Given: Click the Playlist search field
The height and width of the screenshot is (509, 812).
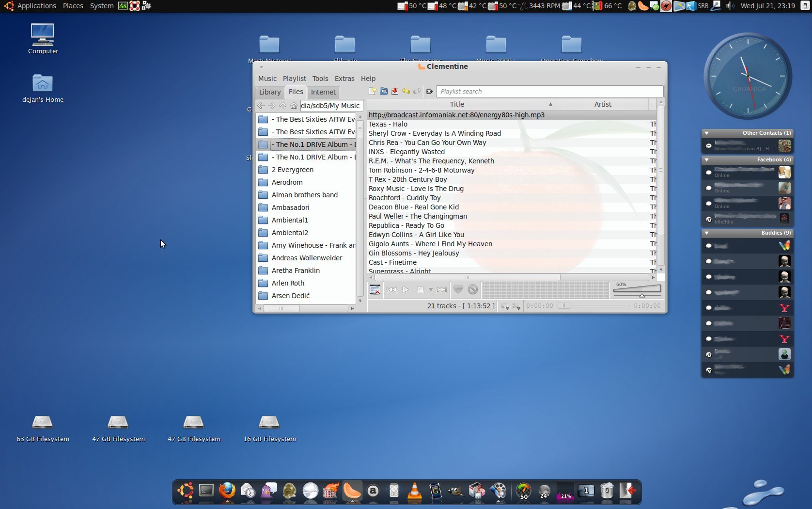Looking at the screenshot, I should (549, 91).
